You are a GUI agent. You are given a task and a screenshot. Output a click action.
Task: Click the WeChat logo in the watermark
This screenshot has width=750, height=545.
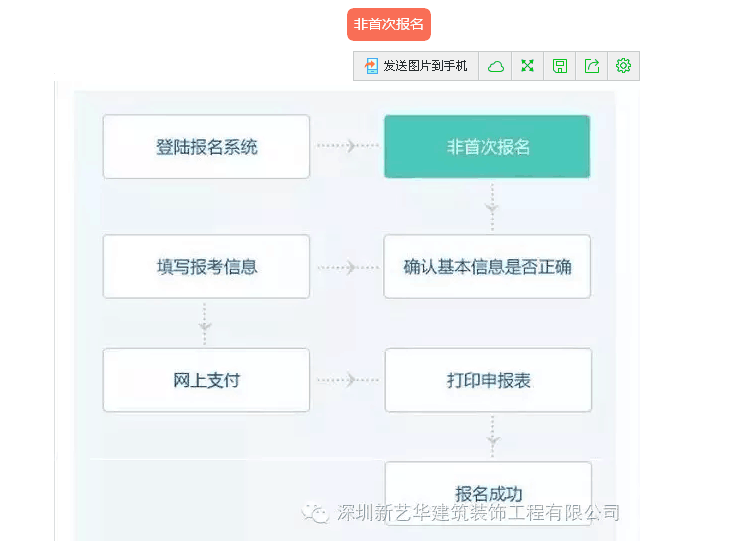316,513
